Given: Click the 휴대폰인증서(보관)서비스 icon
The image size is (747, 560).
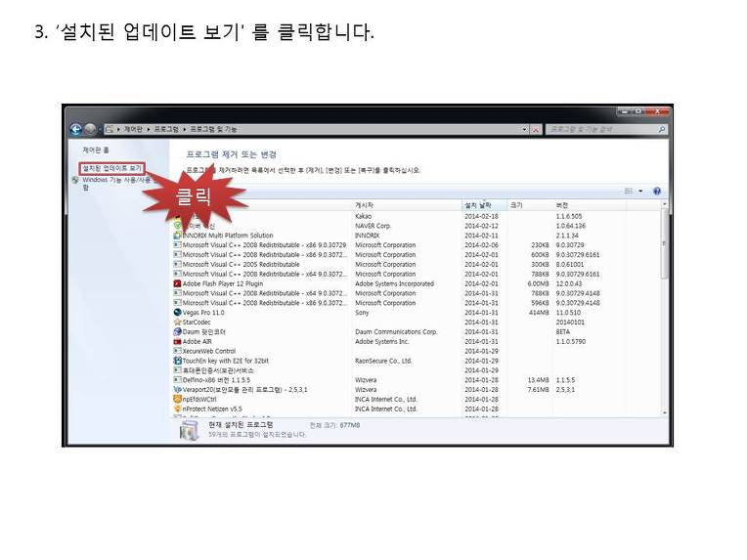Looking at the screenshot, I should click(177, 370).
